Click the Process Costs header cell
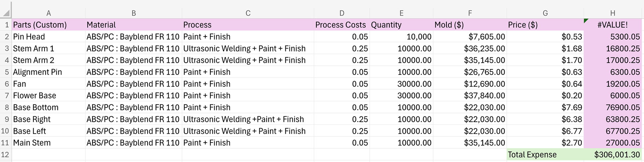 coord(341,25)
